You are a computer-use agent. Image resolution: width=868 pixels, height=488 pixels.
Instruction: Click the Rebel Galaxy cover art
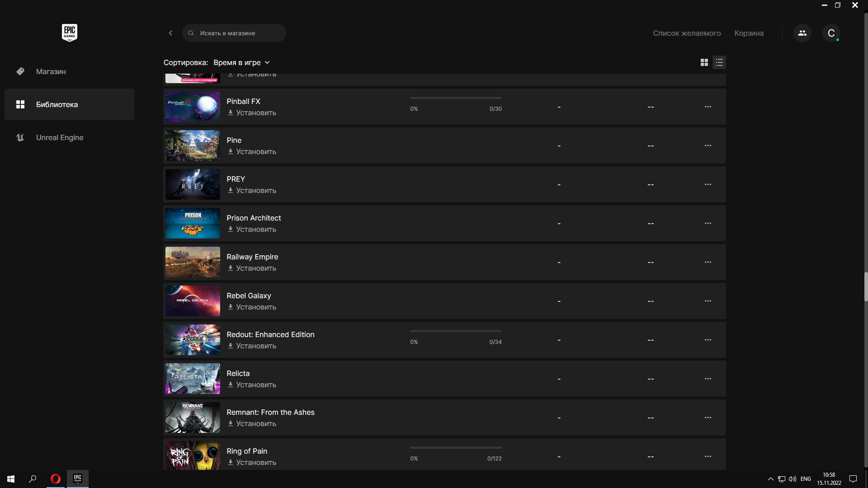[x=193, y=301]
